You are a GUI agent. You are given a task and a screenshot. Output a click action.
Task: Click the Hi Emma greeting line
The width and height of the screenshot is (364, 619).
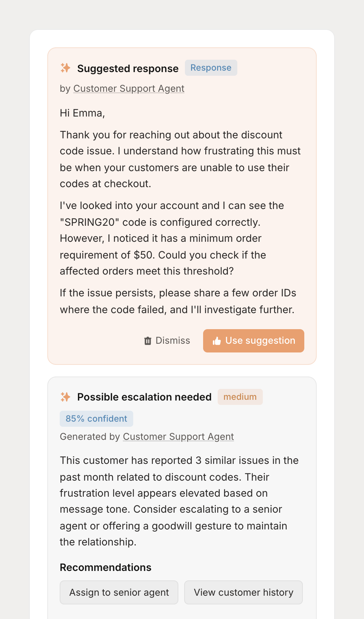pyautogui.click(x=82, y=113)
